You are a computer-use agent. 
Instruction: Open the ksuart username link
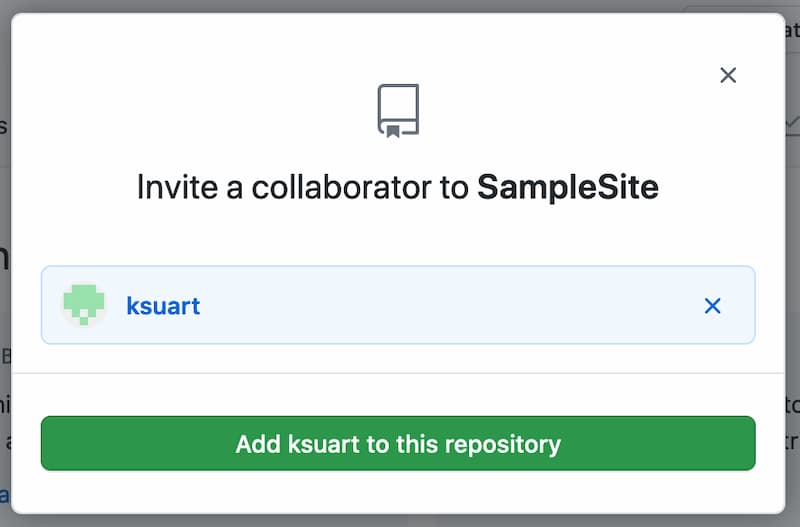tap(163, 306)
